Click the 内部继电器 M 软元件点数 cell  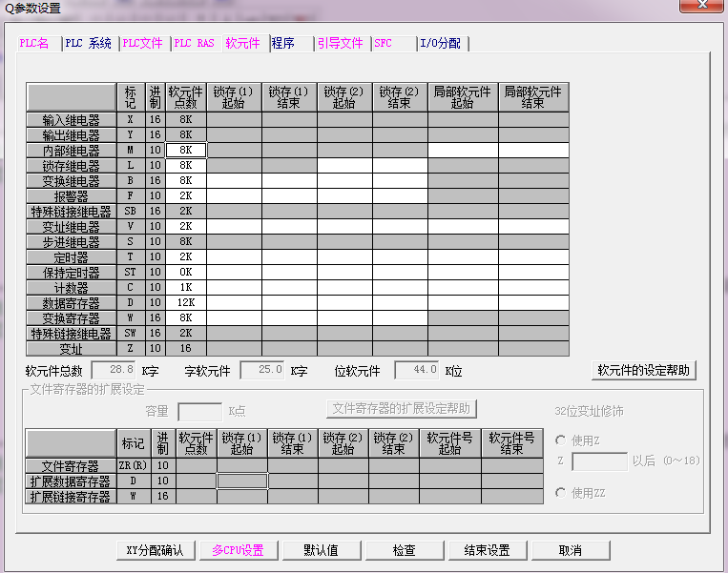186,151
